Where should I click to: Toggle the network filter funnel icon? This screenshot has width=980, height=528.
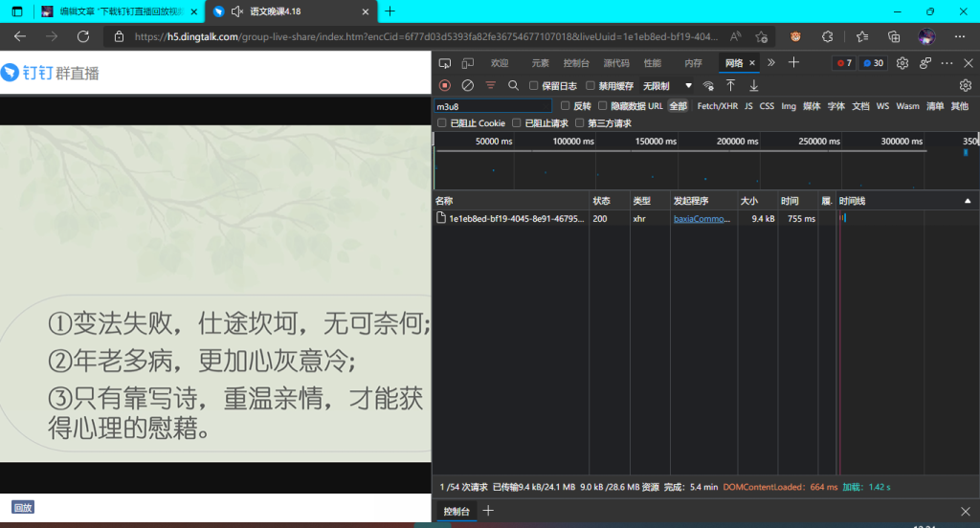(x=491, y=86)
